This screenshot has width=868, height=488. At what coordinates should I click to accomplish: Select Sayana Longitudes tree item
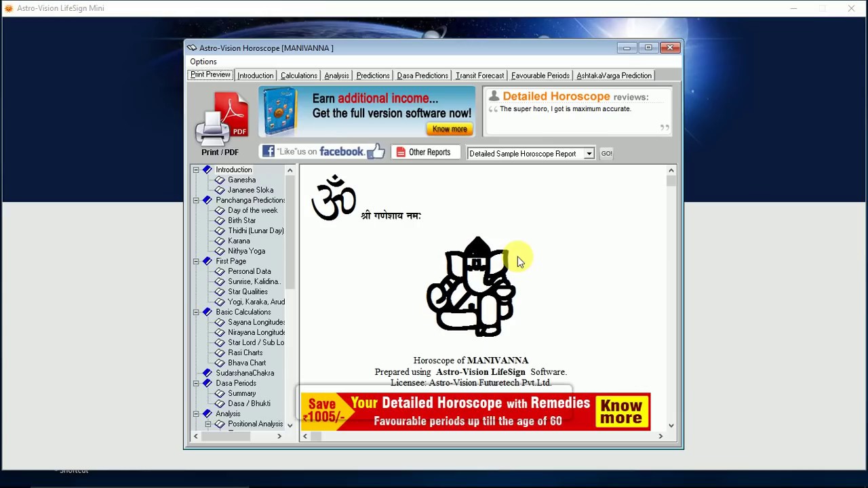tap(256, 323)
